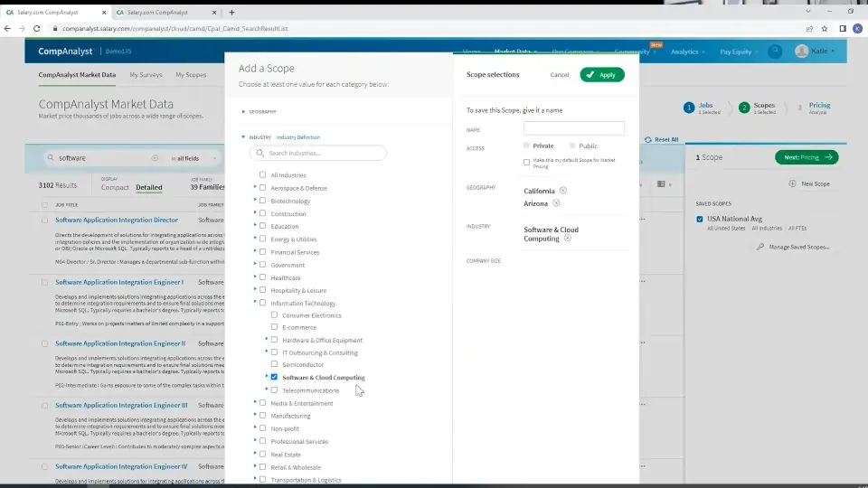
Task: Remove Software & Cloud Computing industry selection
Action: 568,239
